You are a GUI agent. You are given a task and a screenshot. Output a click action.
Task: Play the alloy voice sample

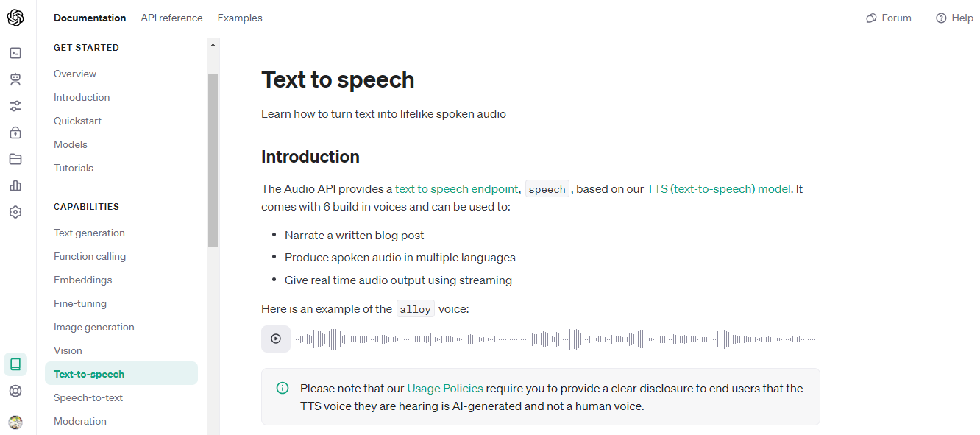[x=276, y=339]
